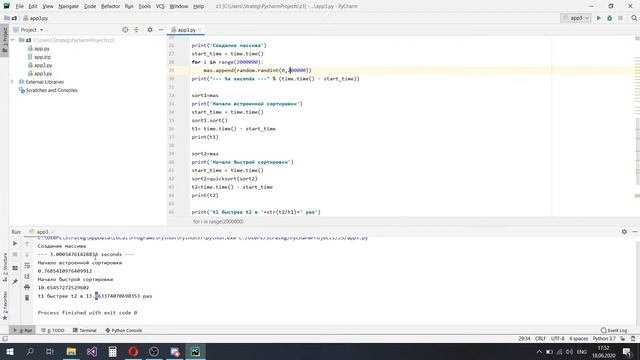Click the CRLF line separator selector
The width and height of the screenshot is (640, 360).
click(x=540, y=338)
